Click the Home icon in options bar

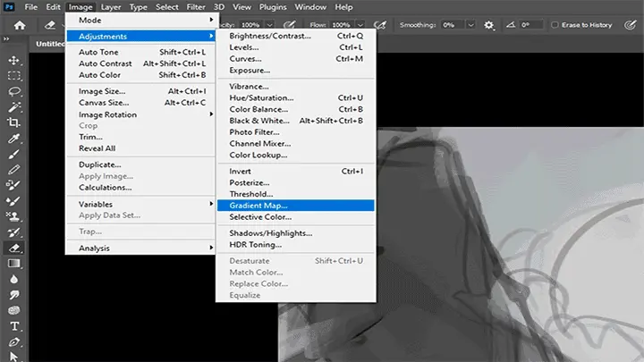pyautogui.click(x=20, y=25)
